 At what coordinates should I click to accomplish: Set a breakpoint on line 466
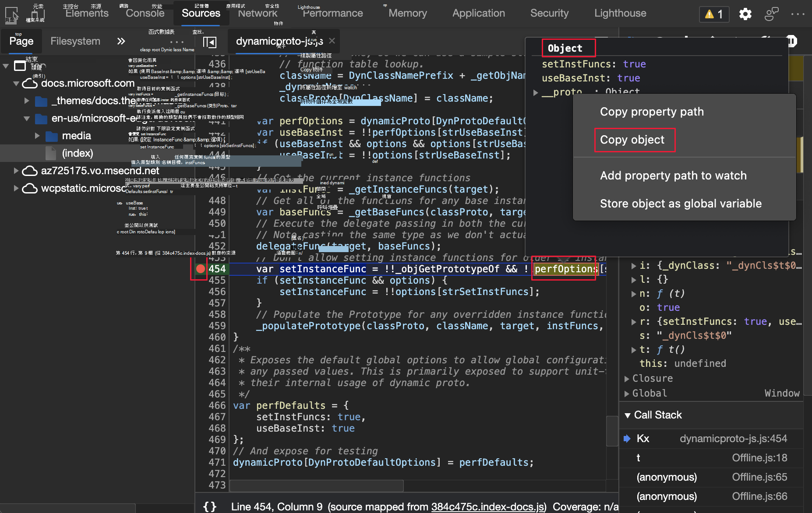tap(217, 405)
